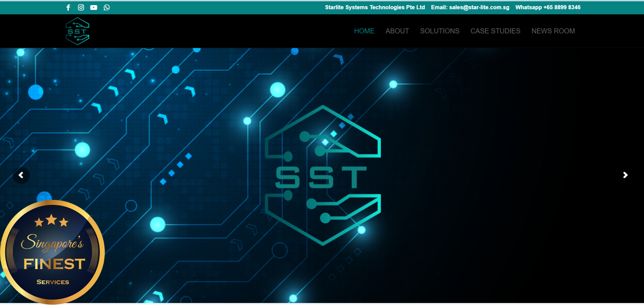Click the large hexagon SST logo in banner
Viewport: 644px width, 305px height.
323,176
